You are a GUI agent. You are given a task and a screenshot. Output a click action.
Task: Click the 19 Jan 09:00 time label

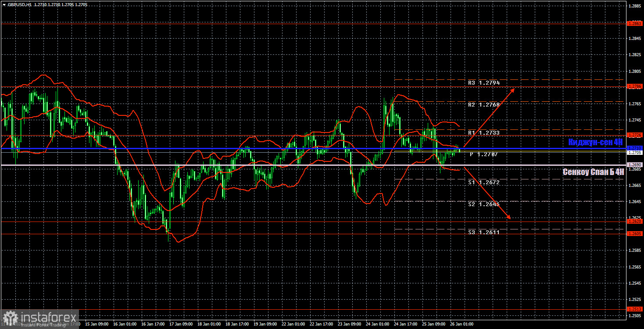(x=265, y=324)
